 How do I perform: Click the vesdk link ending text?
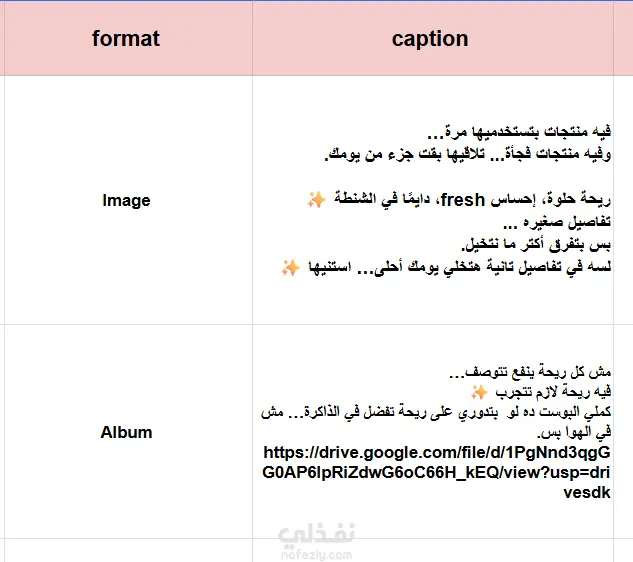point(587,493)
